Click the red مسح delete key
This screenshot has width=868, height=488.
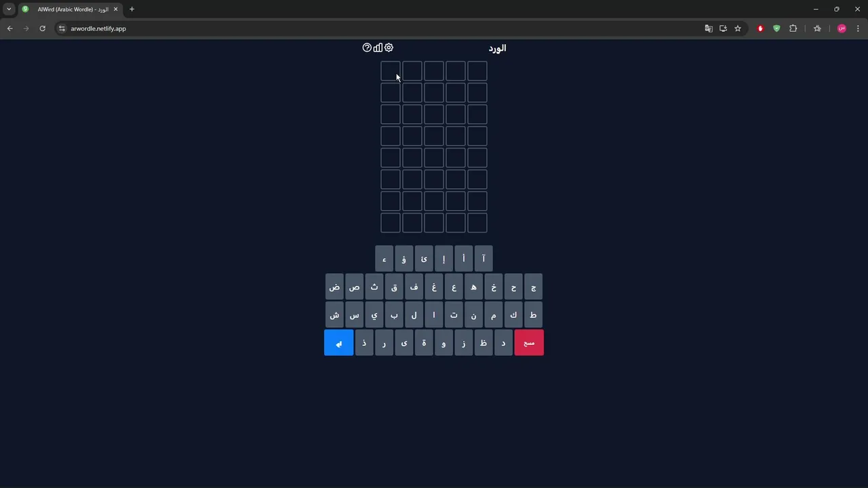(x=529, y=343)
